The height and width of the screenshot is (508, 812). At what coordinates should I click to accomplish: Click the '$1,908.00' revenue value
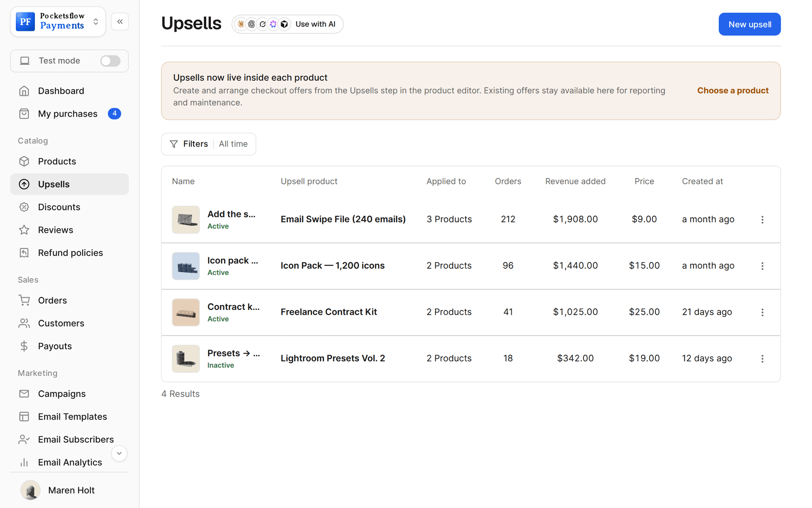click(x=575, y=219)
